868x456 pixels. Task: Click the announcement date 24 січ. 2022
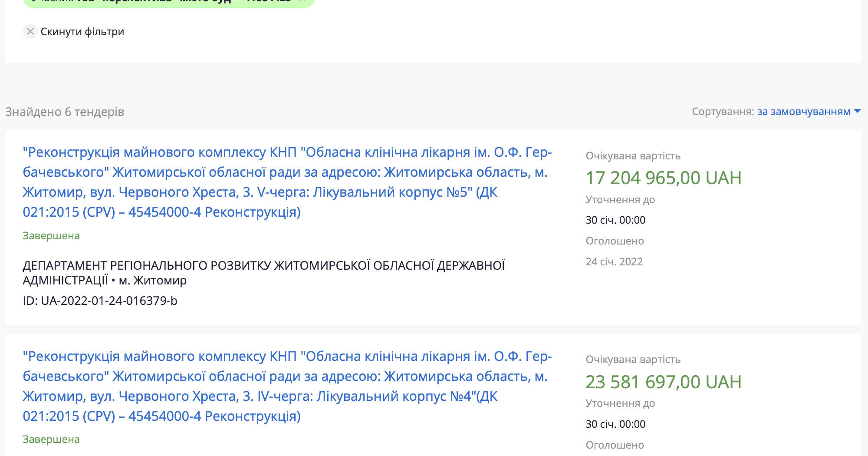614,261
